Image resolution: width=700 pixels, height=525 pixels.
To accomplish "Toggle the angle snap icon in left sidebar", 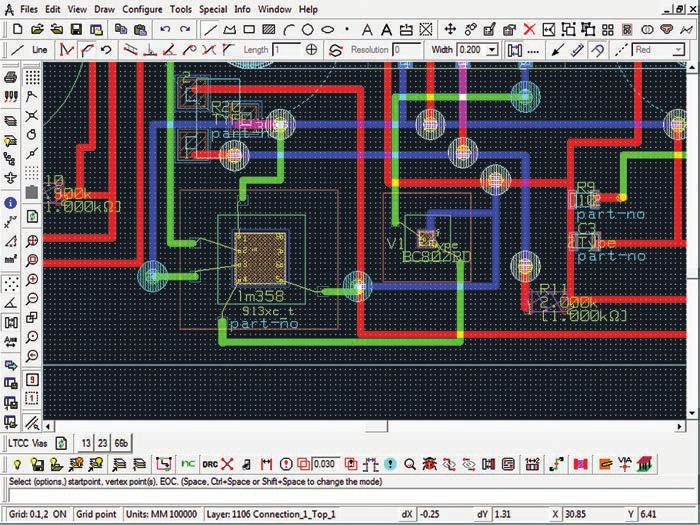I will click(10, 303).
